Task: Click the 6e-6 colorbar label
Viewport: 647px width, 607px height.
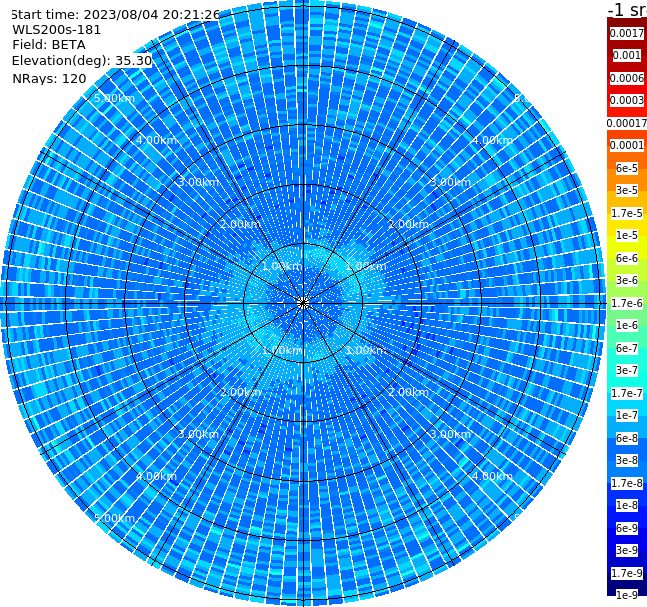Action: click(x=627, y=258)
